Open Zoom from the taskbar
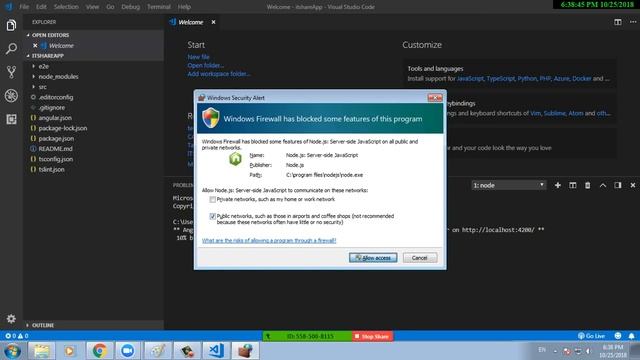Screen dimensions: 640x360 coord(128,351)
